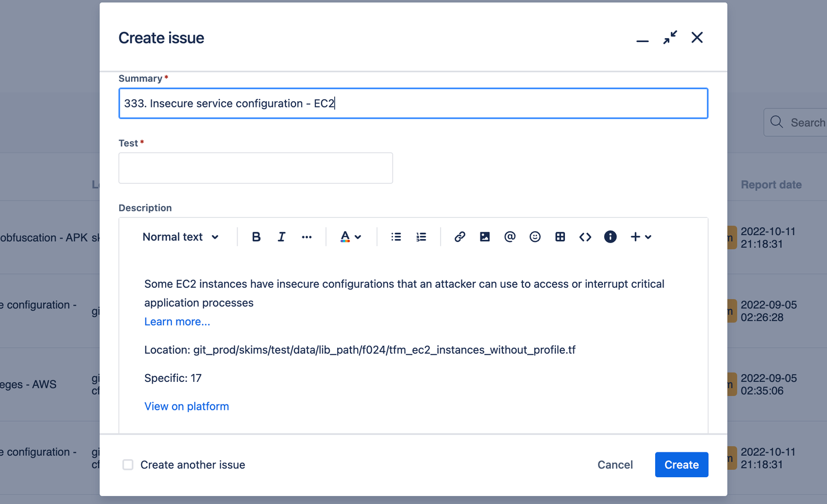Insert an info panel
This screenshot has width=827, height=504.
[610, 237]
